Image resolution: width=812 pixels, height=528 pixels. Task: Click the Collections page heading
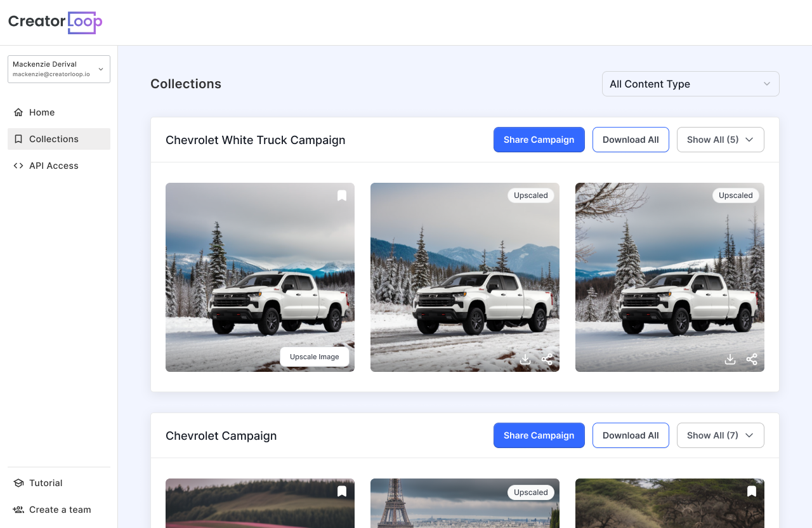tap(186, 84)
